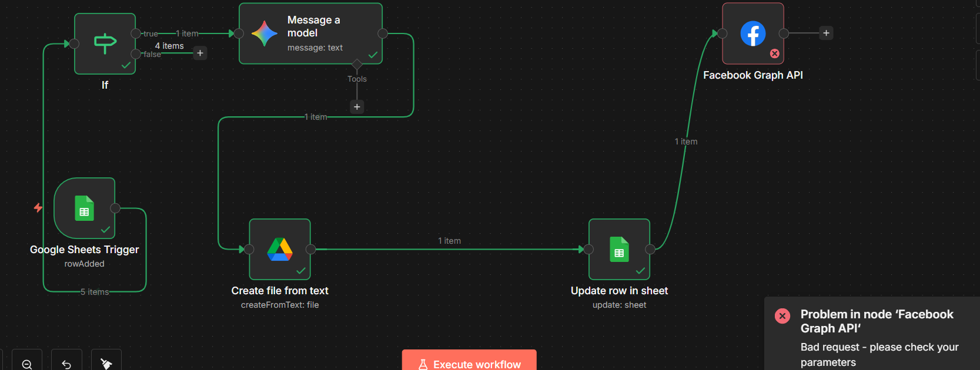980x370 pixels.
Task: Open the Facebook Graph API node
Action: pyautogui.click(x=753, y=33)
